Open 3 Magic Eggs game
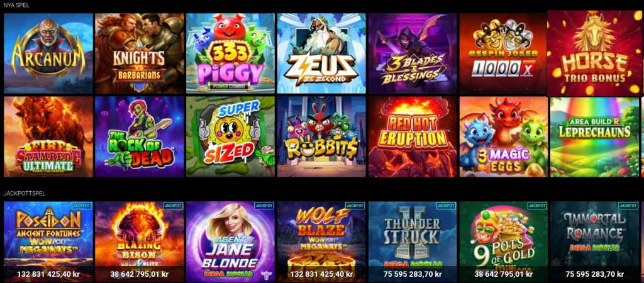The image size is (644, 283). (x=504, y=136)
